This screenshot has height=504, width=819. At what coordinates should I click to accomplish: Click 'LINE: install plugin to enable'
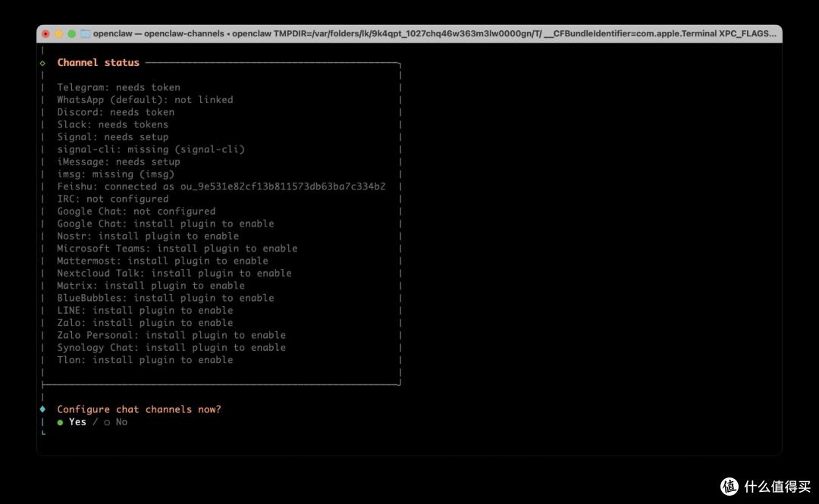click(x=145, y=310)
